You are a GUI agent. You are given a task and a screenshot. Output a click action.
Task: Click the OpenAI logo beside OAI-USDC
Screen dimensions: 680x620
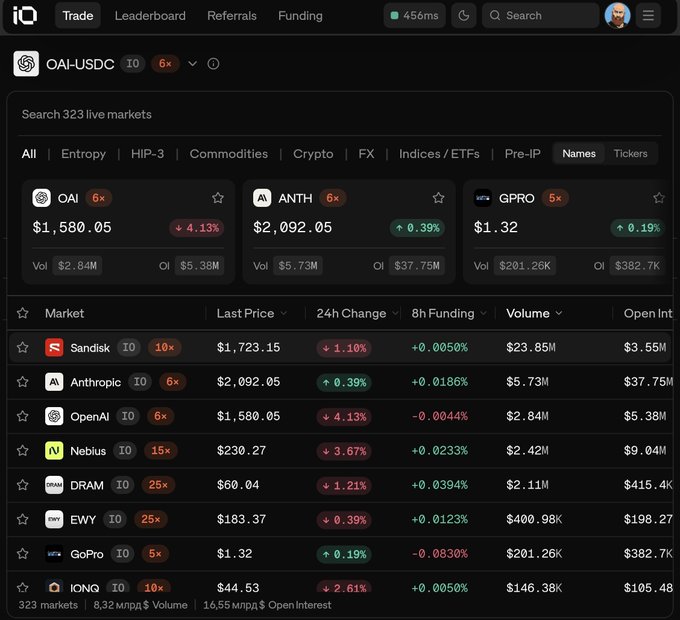click(26, 64)
